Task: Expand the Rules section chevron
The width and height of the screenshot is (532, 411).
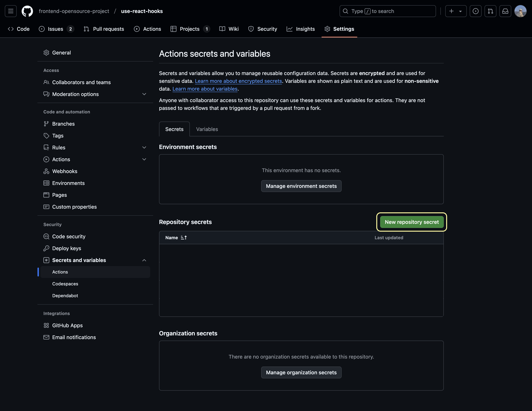Action: (x=144, y=148)
